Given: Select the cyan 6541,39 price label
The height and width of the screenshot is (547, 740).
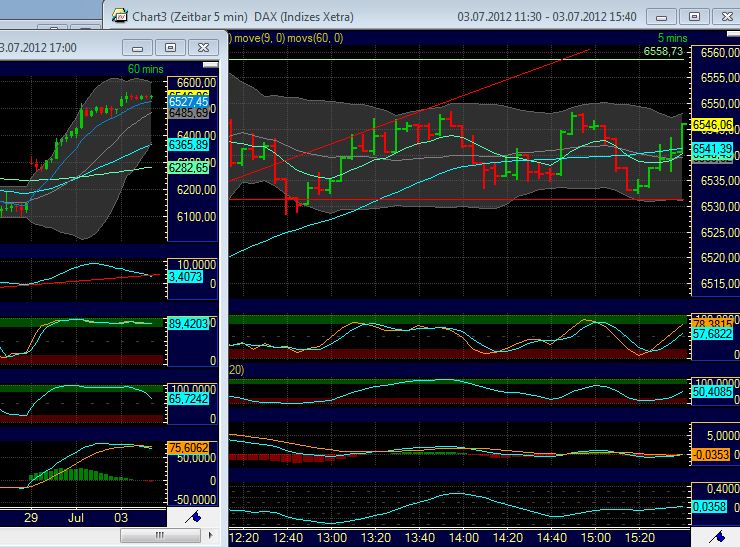Looking at the screenshot, I should 713,148.
